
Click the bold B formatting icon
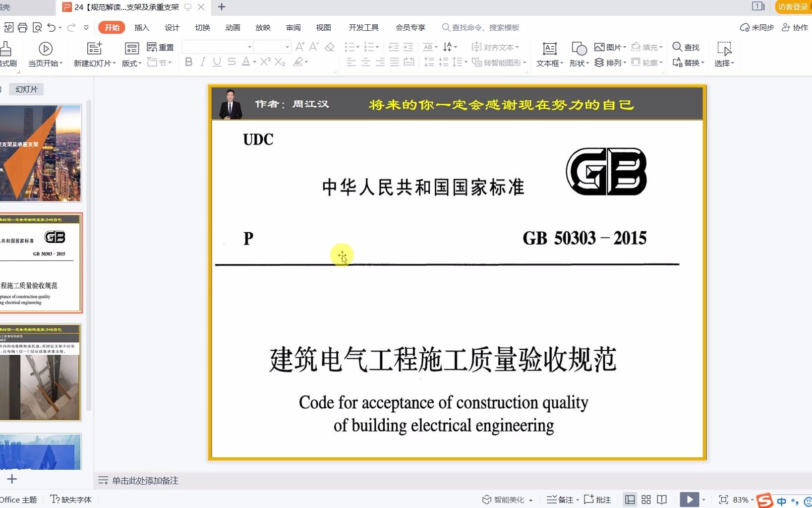tap(188, 62)
